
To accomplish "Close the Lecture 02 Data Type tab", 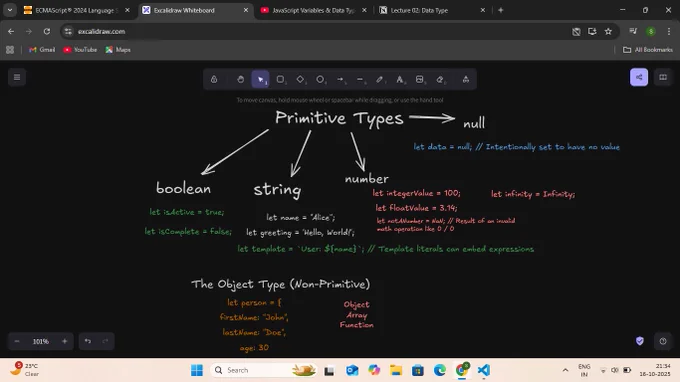I will [483, 10].
